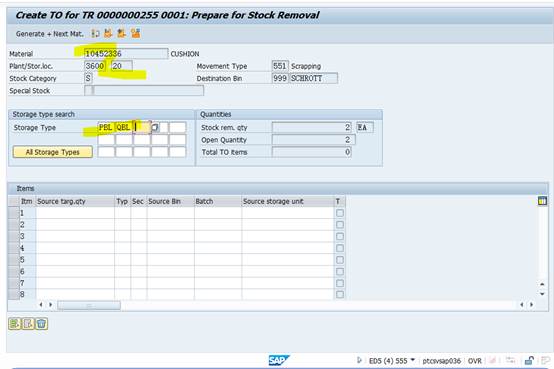Click Batch cell in row 3

[218, 236]
